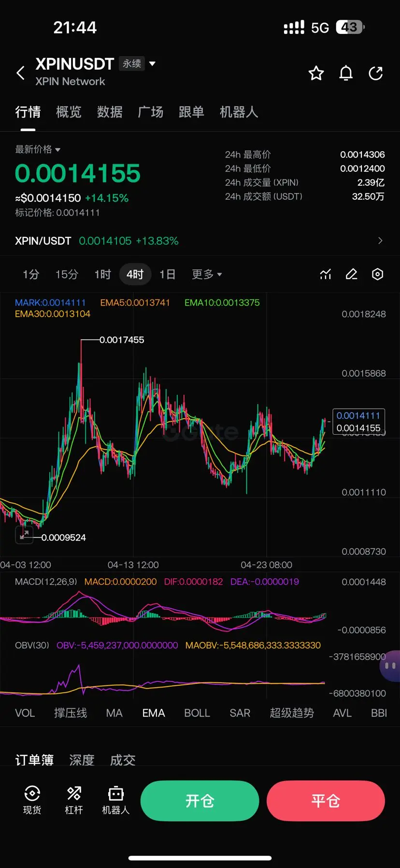Select 1日 timeframe
Viewport: 400px width, 868px height.
[168, 274]
